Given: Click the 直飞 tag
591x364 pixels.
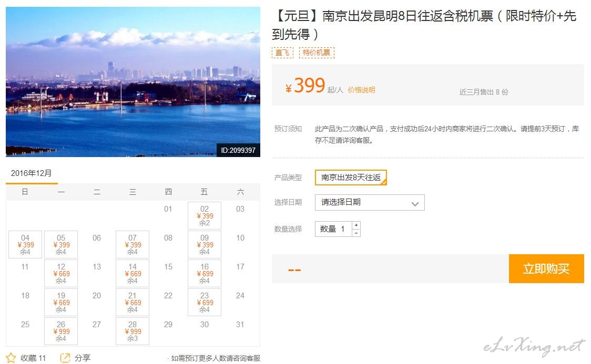Looking at the screenshot, I should 282,53.
